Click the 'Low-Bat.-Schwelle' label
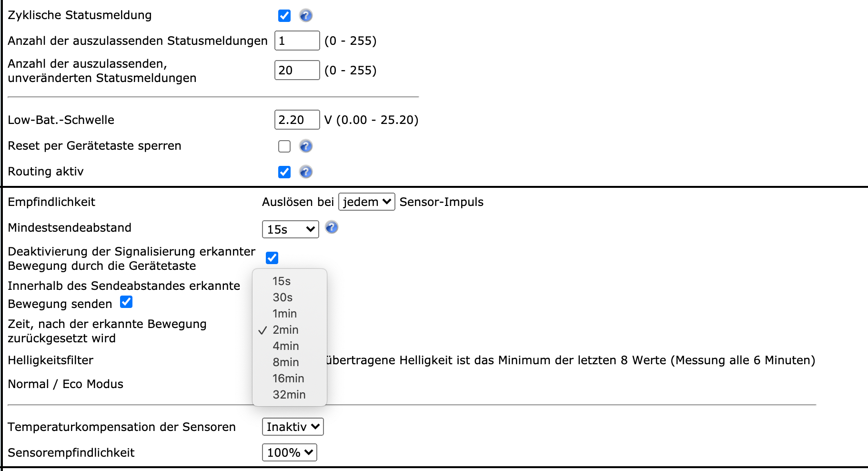The height and width of the screenshot is (471, 868). point(61,120)
